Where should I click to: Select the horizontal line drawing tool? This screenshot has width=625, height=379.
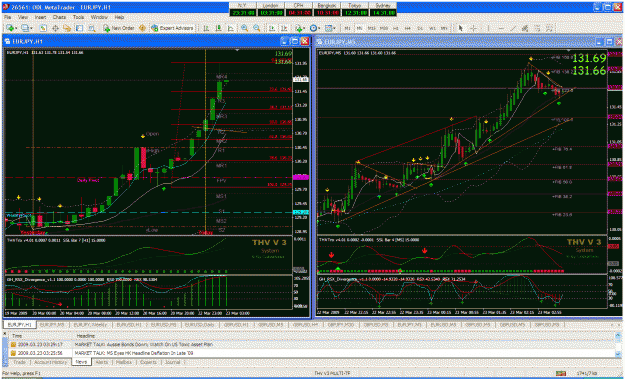(501, 28)
